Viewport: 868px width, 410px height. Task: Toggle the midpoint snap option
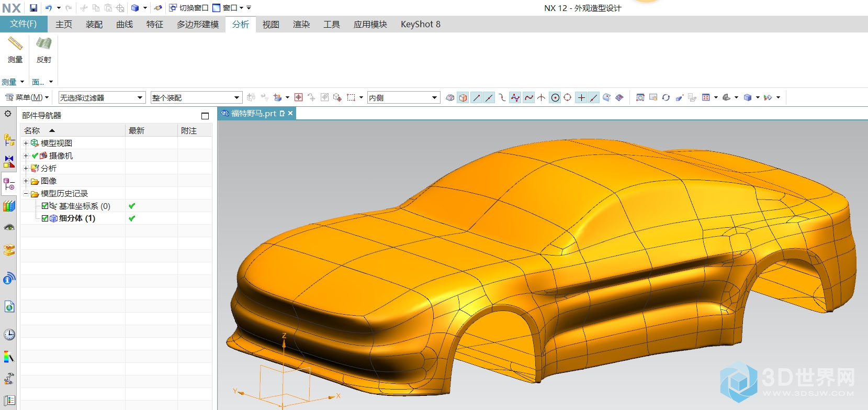click(489, 97)
